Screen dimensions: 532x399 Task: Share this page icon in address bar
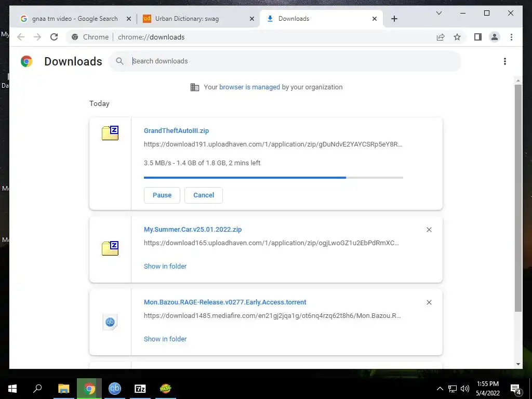(x=441, y=37)
